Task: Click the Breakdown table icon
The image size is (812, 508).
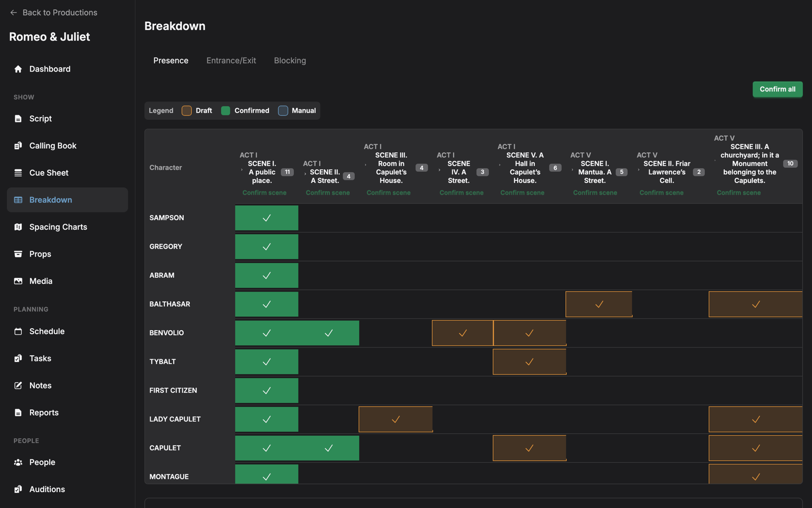Action: (18, 200)
